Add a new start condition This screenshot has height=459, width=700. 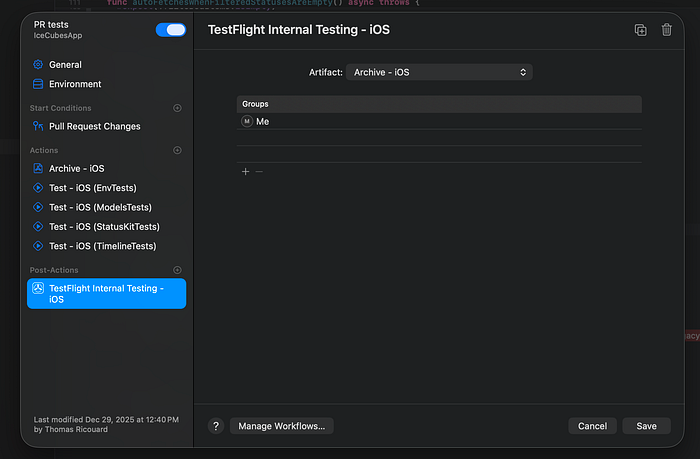(177, 108)
